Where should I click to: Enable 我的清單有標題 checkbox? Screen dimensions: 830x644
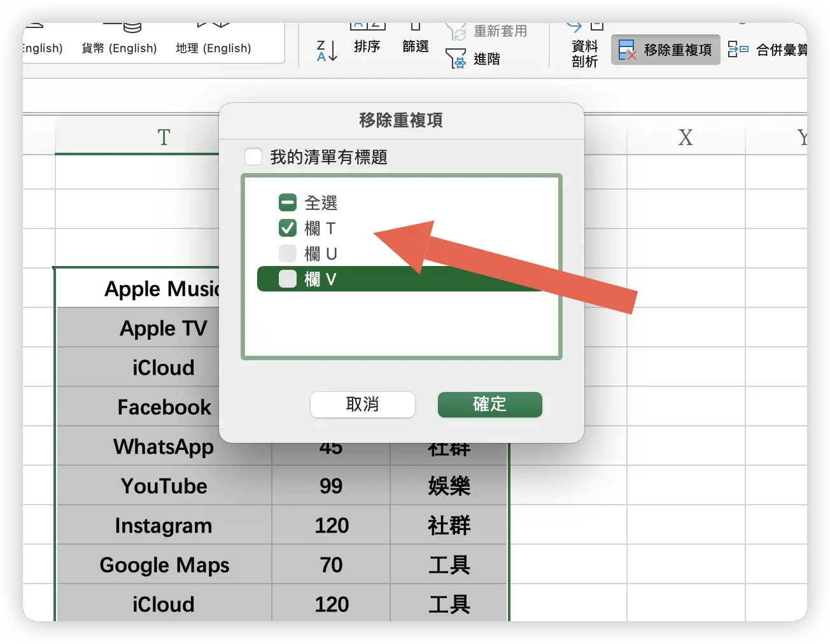tap(253, 157)
